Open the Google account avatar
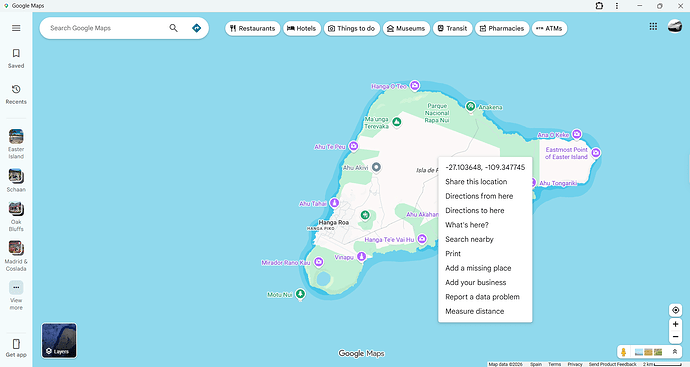This screenshot has height=367, width=690. (675, 26)
